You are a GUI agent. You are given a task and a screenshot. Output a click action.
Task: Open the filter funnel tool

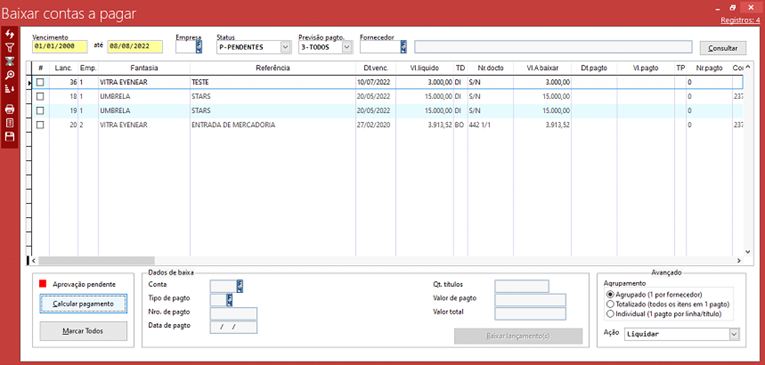(x=9, y=47)
